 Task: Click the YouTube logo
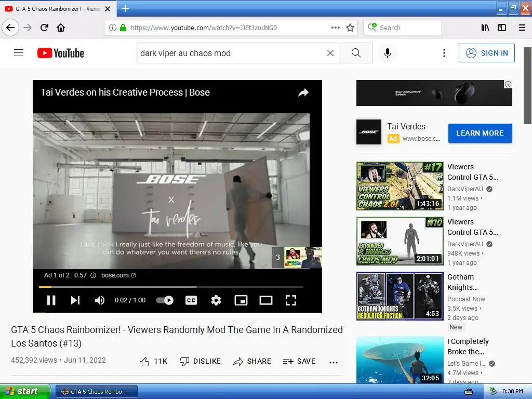pos(61,53)
